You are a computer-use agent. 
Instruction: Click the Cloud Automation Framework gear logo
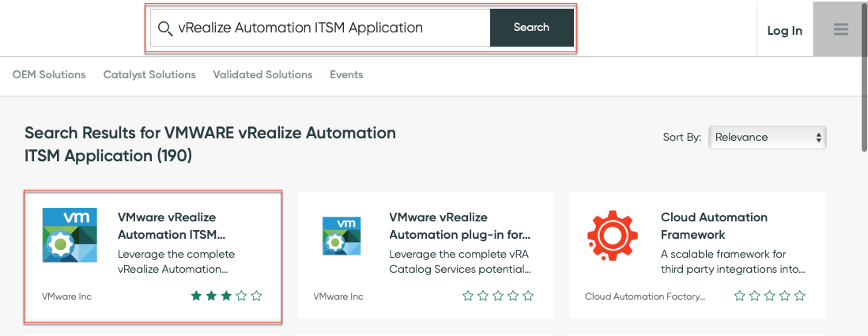point(613,235)
